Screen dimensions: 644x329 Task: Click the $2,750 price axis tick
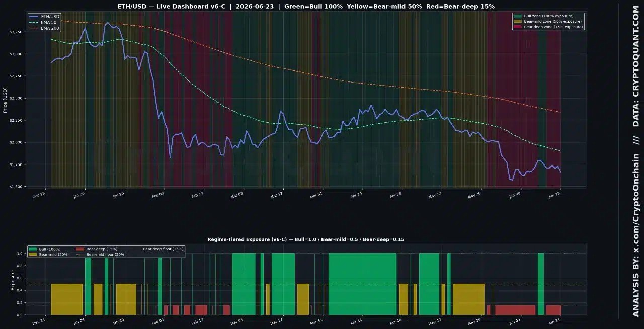click(x=16, y=76)
